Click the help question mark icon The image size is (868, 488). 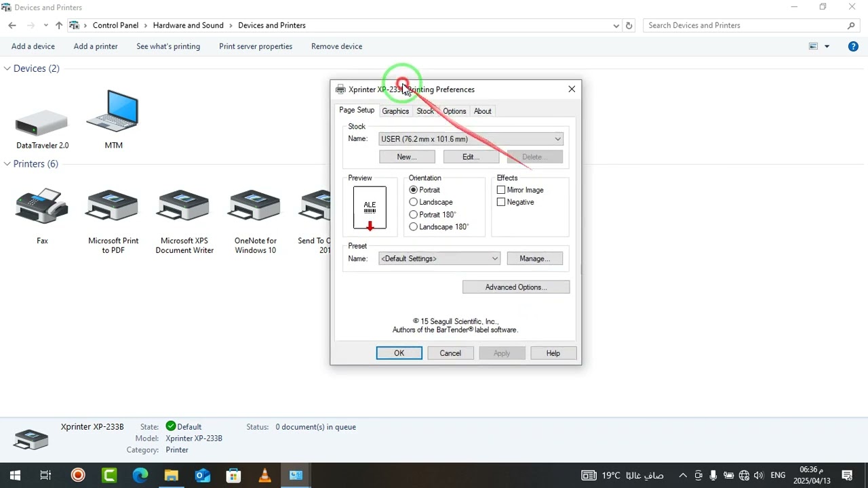click(854, 46)
